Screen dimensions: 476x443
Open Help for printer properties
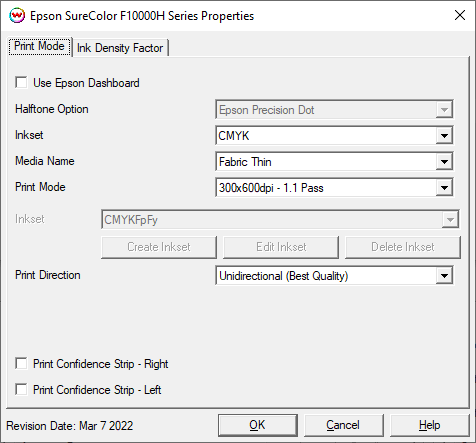tap(429, 425)
